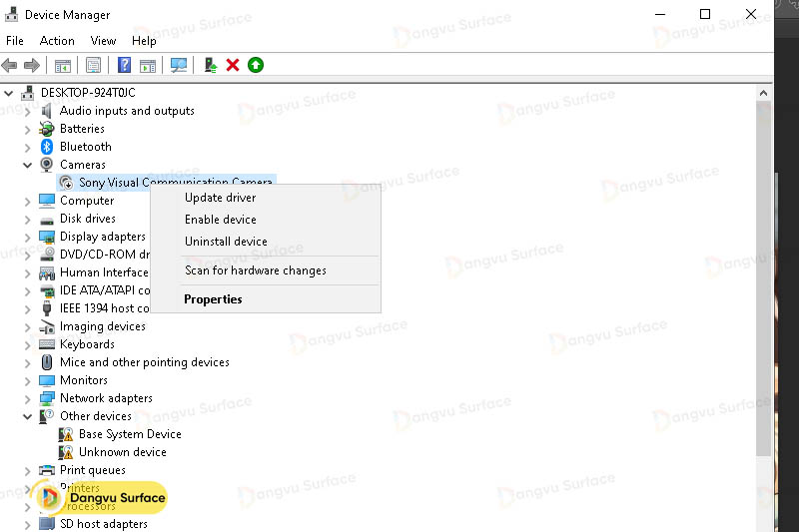This screenshot has height=532, width=799.
Task: Collapse the DESKTOP-924T0JC root node
Action: (9, 93)
